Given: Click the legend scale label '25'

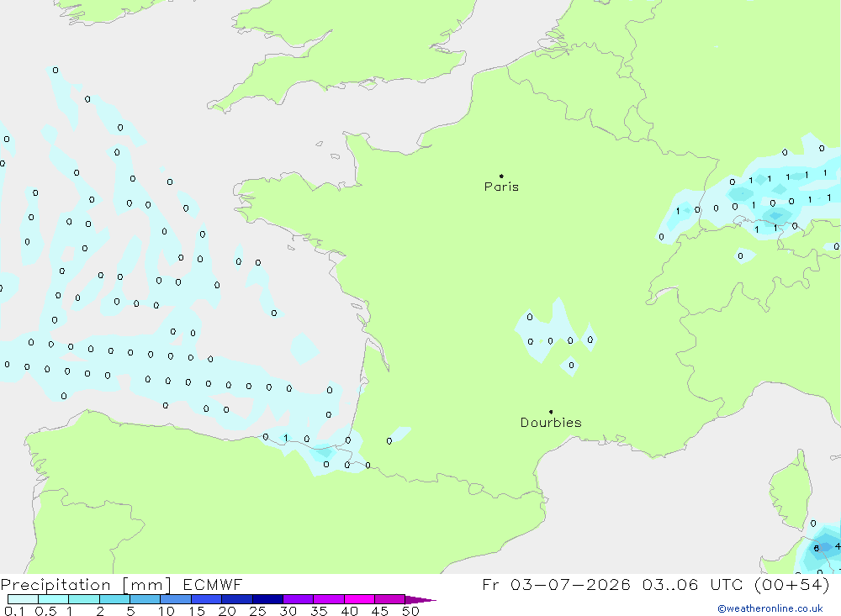Looking at the screenshot, I should (258, 611).
